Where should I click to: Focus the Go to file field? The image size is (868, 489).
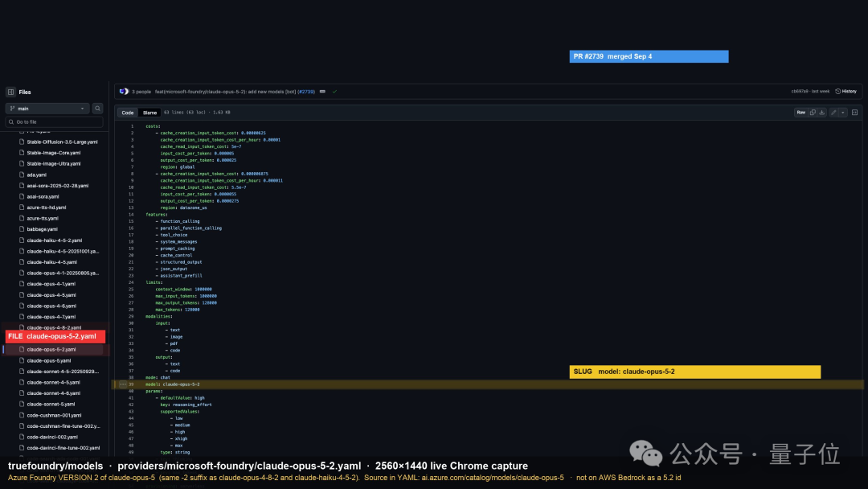click(55, 121)
